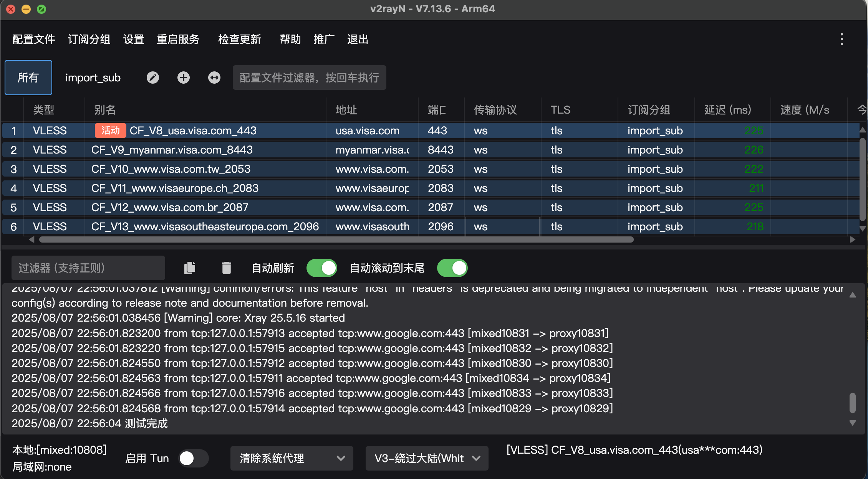The height and width of the screenshot is (479, 868).
Task: Switch to the import_sub tab
Action: pos(93,78)
